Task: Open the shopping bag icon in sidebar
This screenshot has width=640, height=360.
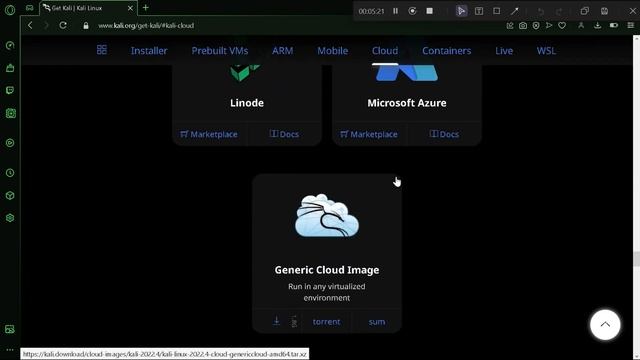Action: coord(10,68)
